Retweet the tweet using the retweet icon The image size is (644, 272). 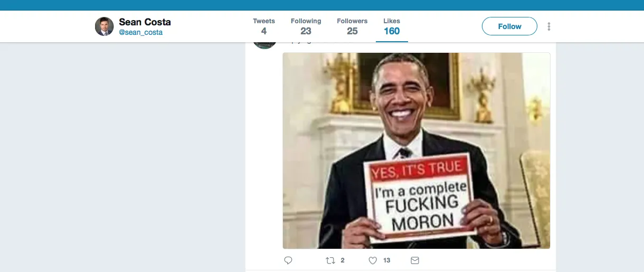click(330, 260)
